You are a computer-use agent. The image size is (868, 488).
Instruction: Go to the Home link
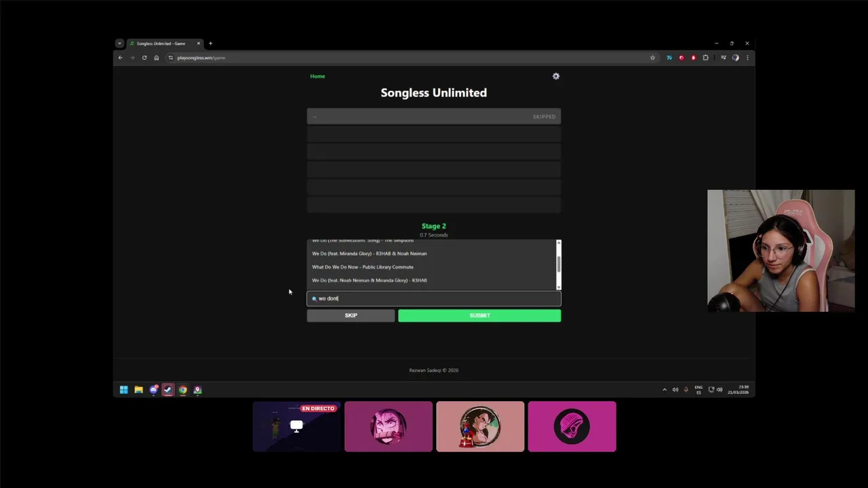pos(317,76)
